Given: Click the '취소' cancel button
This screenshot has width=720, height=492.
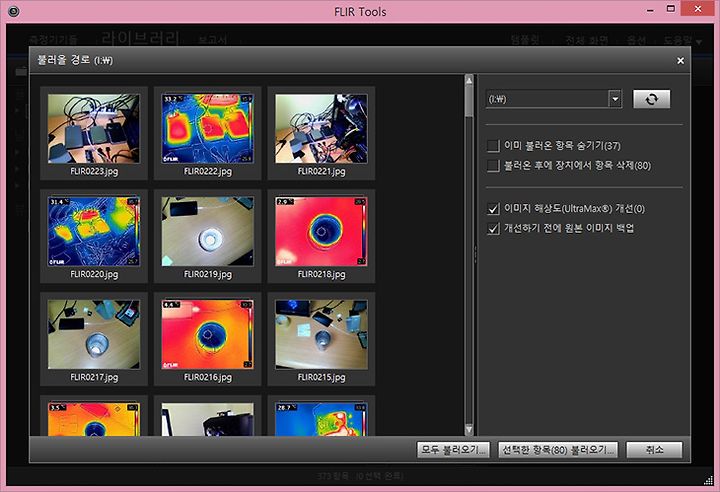Looking at the screenshot, I should tap(654, 450).
